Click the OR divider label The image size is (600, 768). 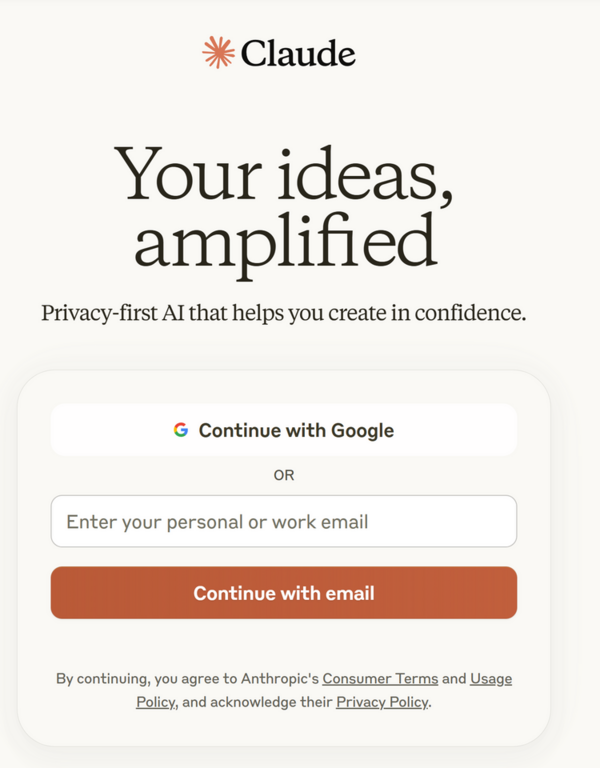[284, 475]
